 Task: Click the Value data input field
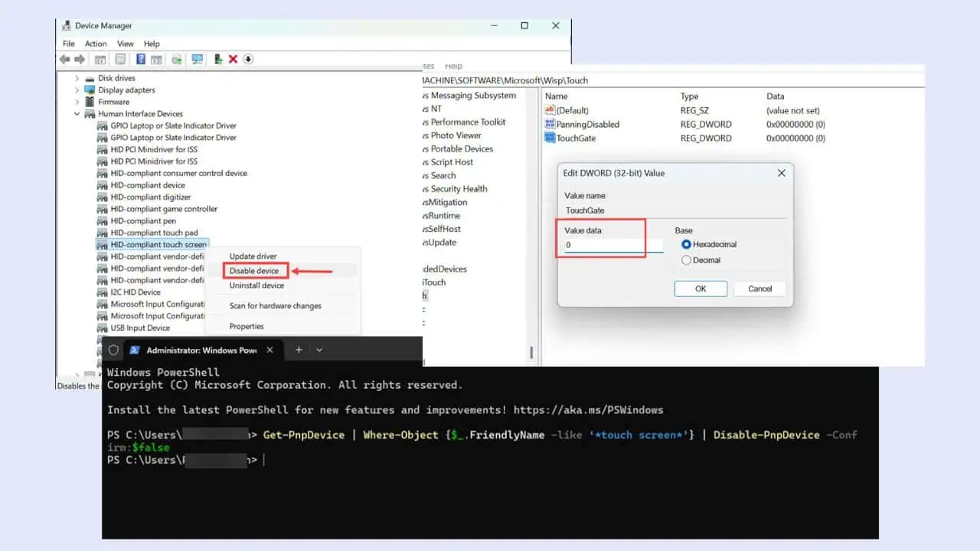pos(613,246)
